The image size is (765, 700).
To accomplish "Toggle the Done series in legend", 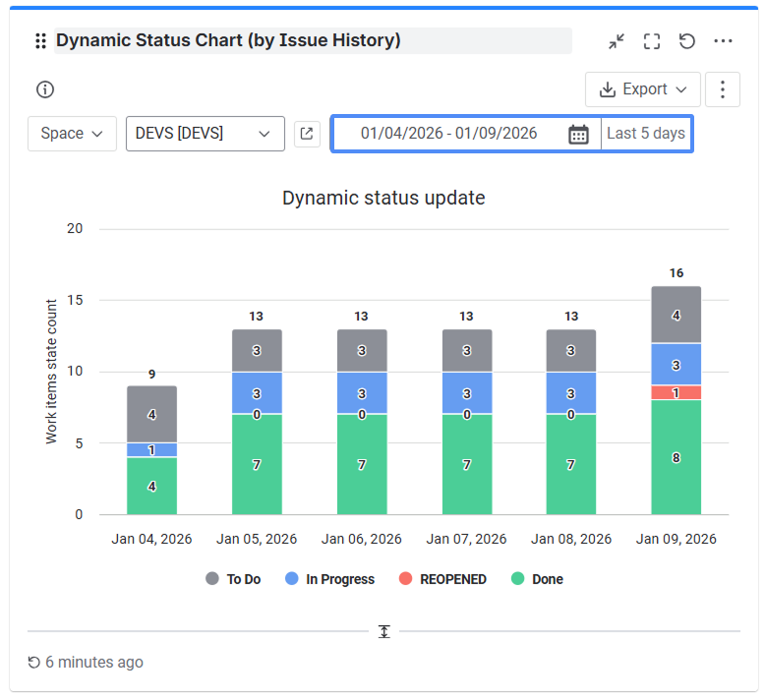I will (x=537, y=579).
